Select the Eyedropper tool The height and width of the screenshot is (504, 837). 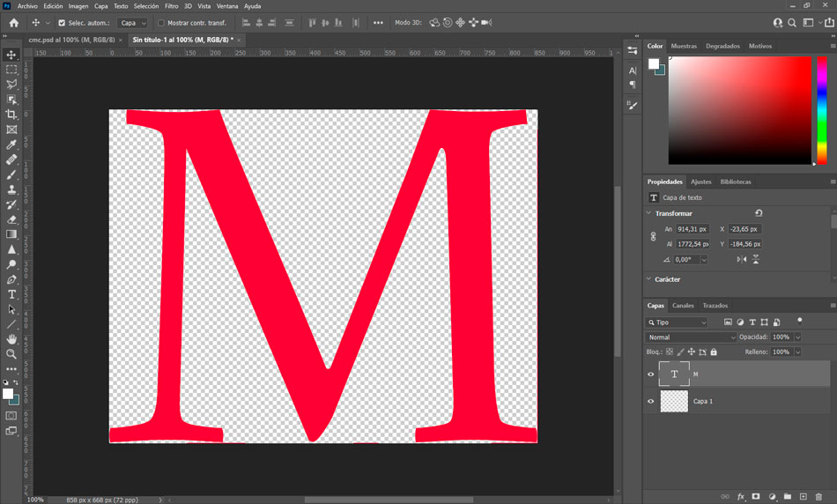click(x=11, y=145)
